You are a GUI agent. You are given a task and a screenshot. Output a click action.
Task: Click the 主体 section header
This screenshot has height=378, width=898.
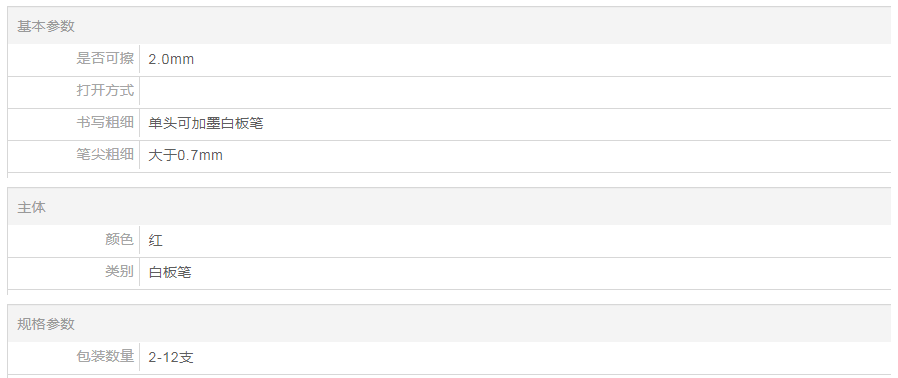pyautogui.click(x=31, y=207)
